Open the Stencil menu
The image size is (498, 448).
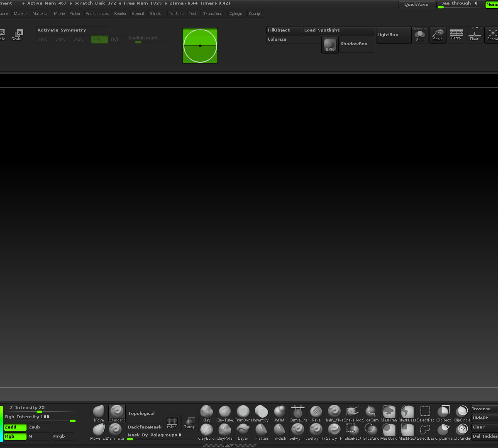tap(138, 14)
